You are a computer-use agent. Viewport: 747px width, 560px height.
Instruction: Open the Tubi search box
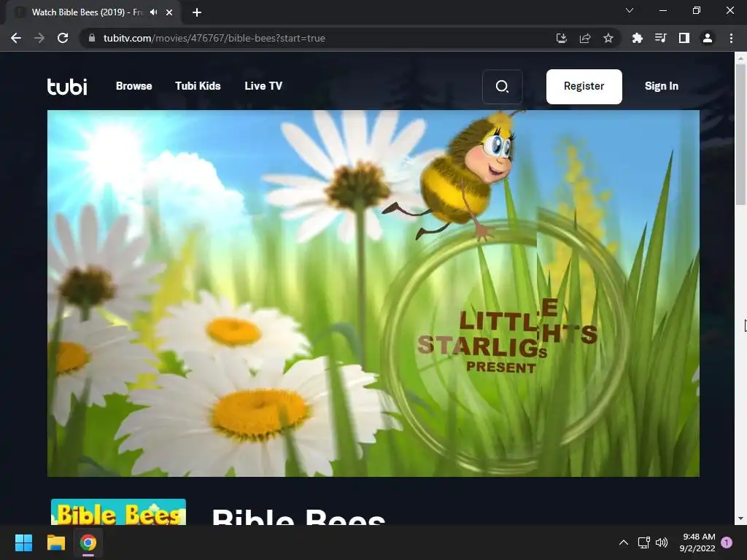pyautogui.click(x=502, y=87)
